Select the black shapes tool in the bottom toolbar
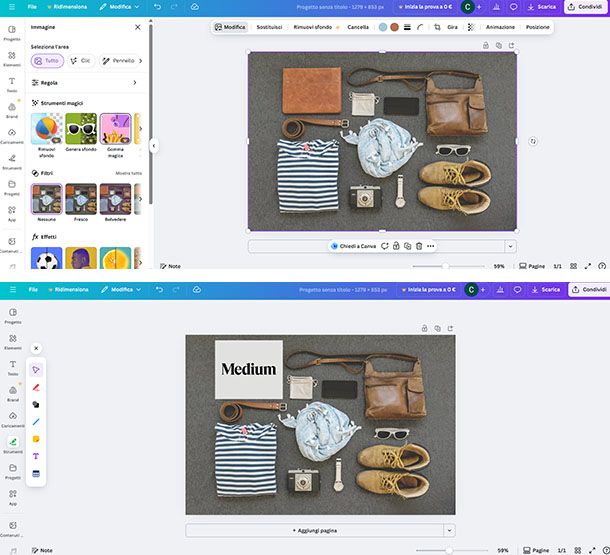Viewport: 610px width, 555px height. (x=36, y=404)
